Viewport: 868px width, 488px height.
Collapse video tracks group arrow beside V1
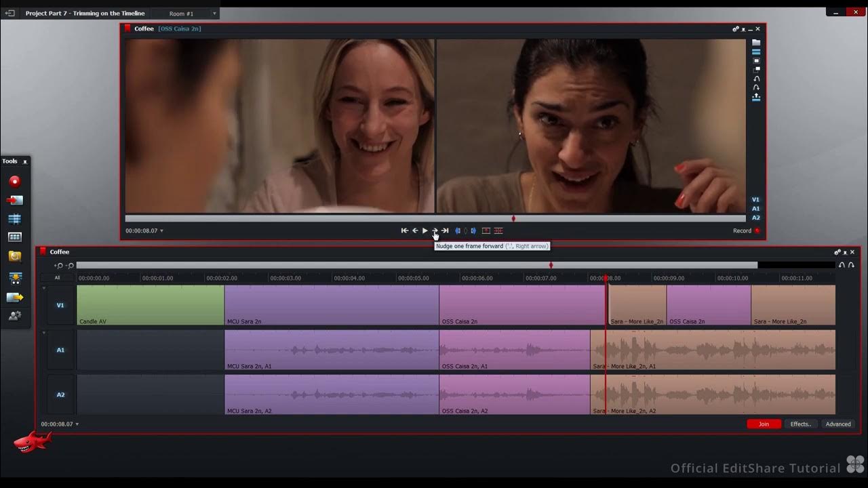coord(44,288)
